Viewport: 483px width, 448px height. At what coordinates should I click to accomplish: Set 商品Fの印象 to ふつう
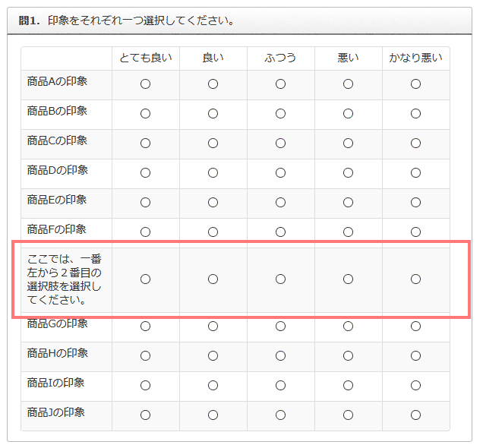click(x=281, y=232)
